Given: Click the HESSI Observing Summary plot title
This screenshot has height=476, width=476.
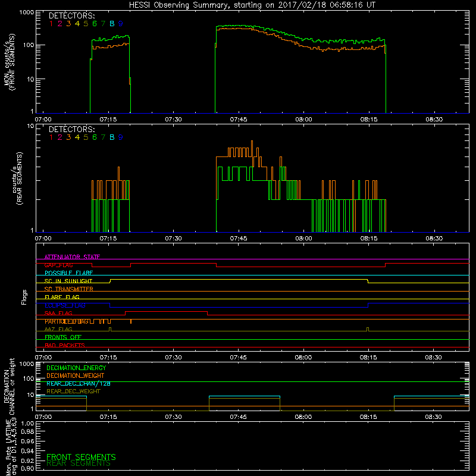Looking at the screenshot, I should [x=252, y=5].
